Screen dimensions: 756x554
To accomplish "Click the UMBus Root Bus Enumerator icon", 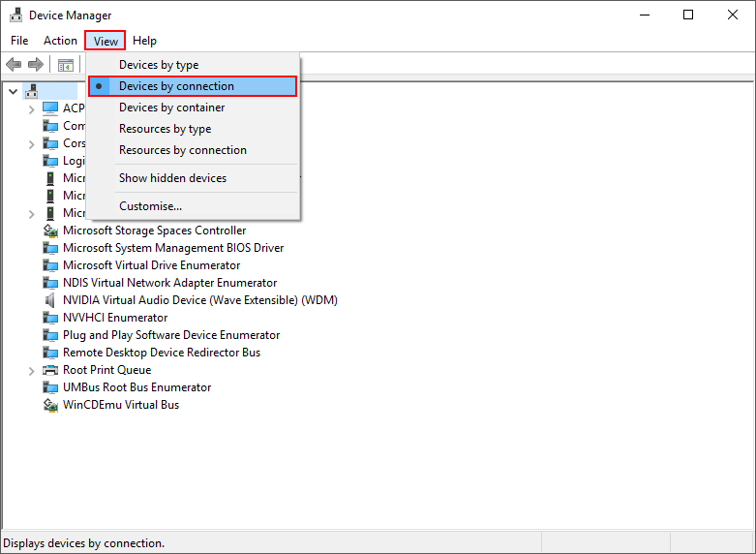I will (x=50, y=387).
